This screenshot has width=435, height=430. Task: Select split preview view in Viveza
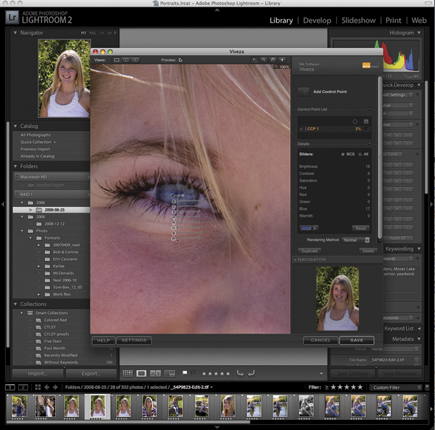[x=126, y=60]
